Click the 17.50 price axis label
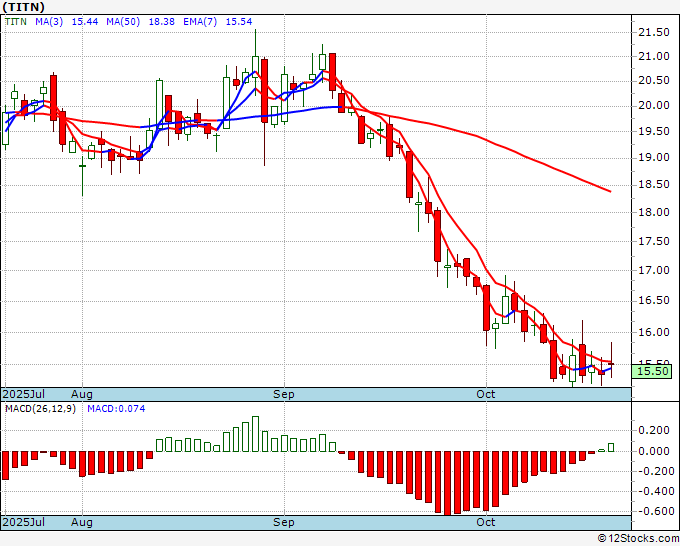This screenshot has width=680, height=546. click(654, 242)
